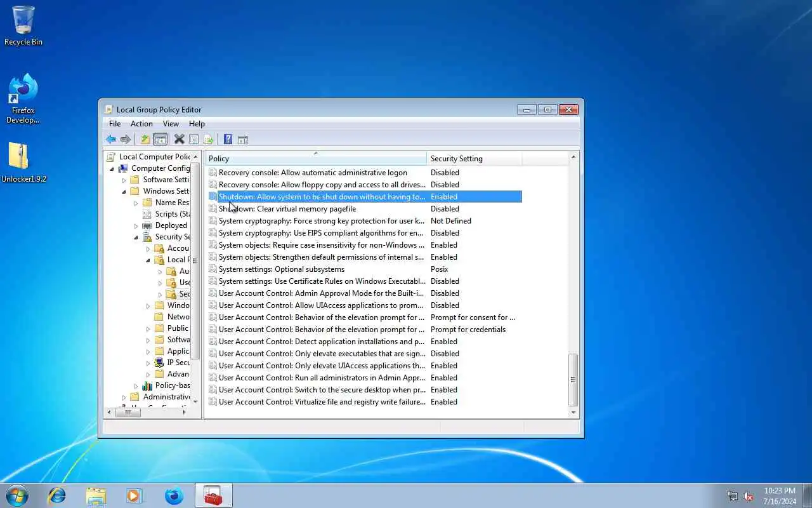Click the Deployed Printers icon in the tree
Viewport: 812px width, 508px height.
click(147, 225)
